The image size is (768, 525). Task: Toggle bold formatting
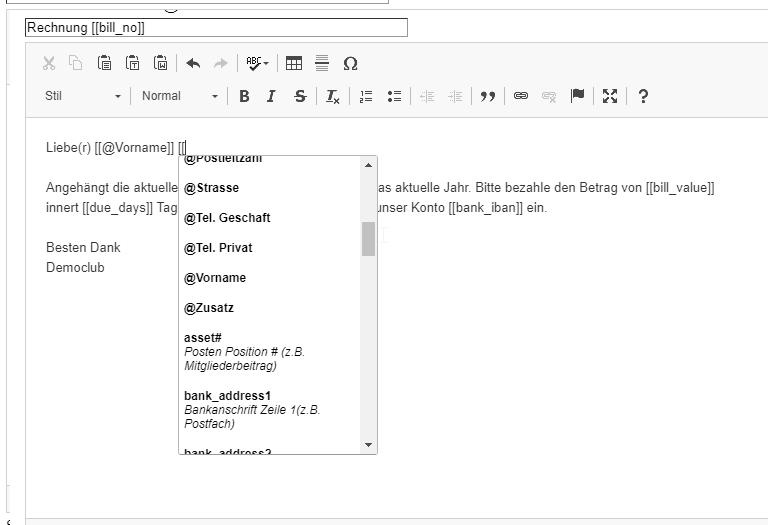(244, 96)
